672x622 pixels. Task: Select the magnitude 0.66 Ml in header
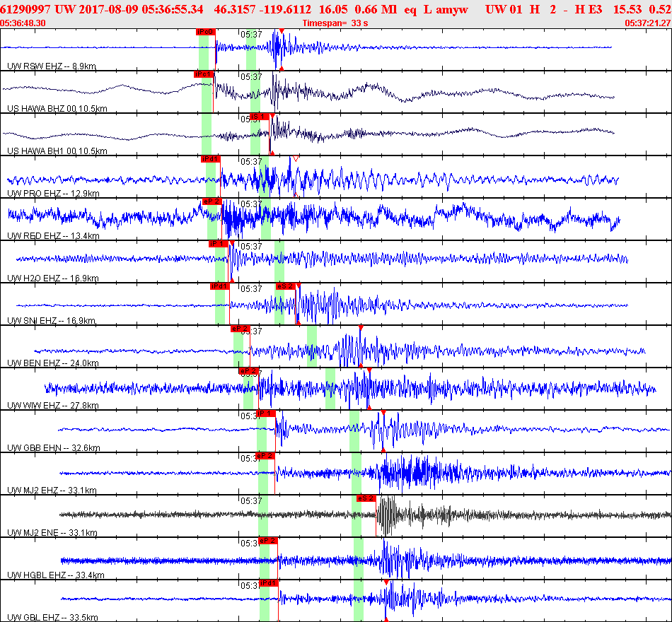point(376,9)
